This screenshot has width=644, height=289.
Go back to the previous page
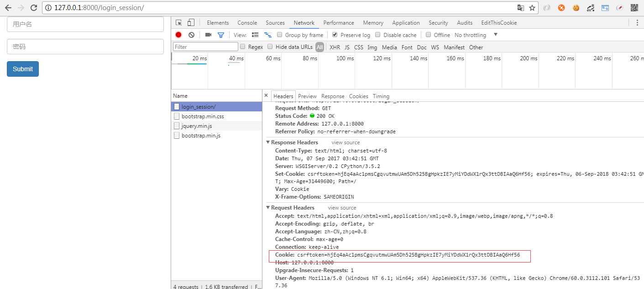tap(8, 8)
